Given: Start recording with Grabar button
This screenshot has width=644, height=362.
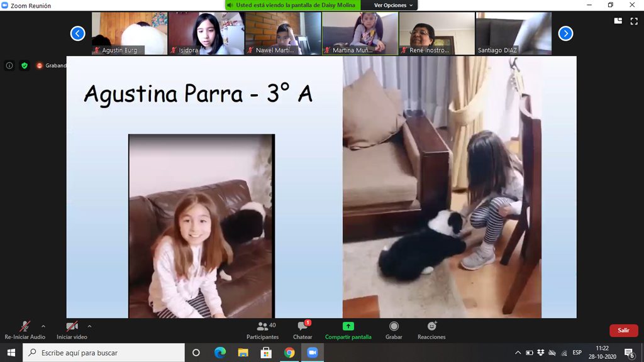Looking at the screenshot, I should point(394,330).
